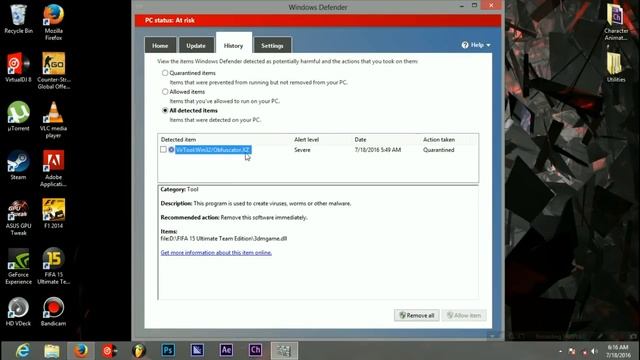Launch the µTorrent desktop shortcut

pos(18,116)
